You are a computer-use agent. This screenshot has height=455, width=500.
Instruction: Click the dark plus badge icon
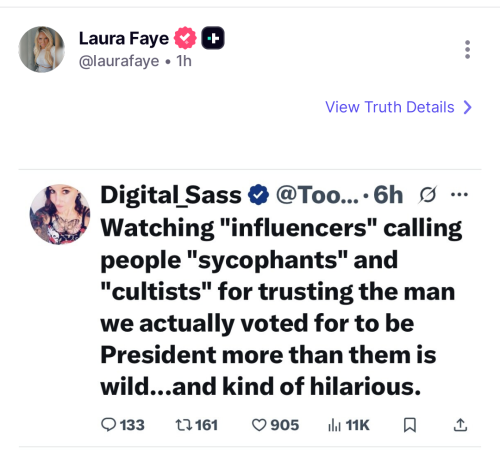(x=213, y=38)
